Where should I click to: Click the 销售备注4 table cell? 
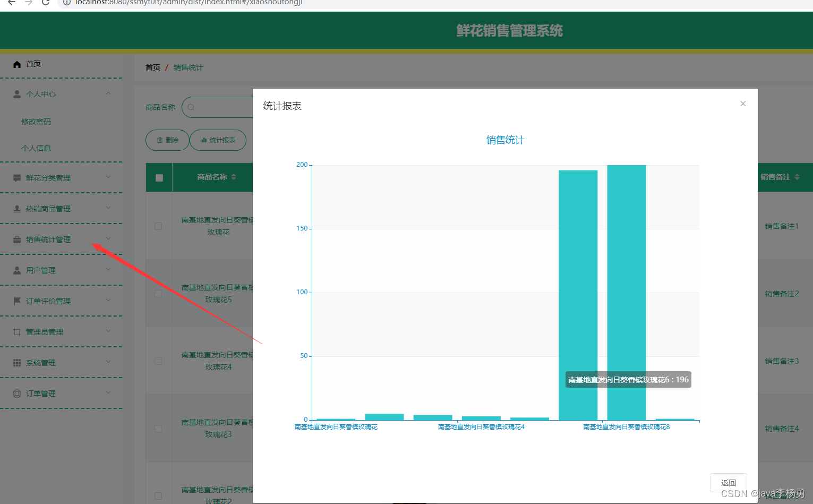pyautogui.click(x=782, y=429)
